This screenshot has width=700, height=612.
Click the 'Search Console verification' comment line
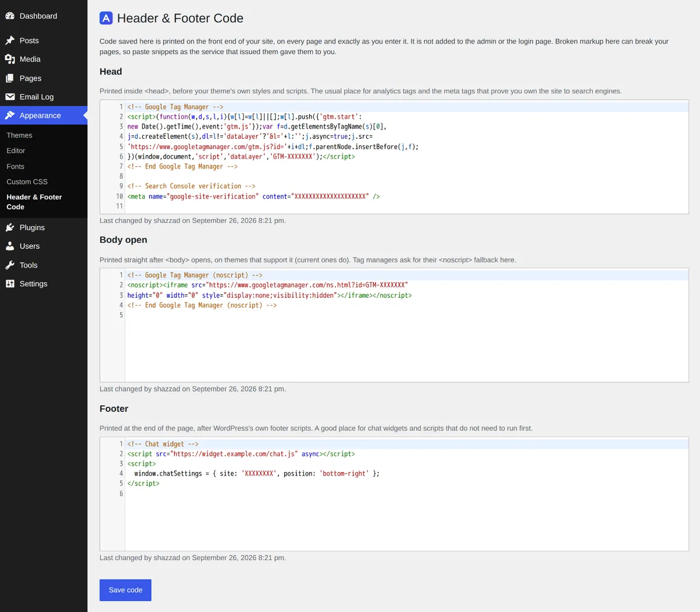[x=191, y=186]
